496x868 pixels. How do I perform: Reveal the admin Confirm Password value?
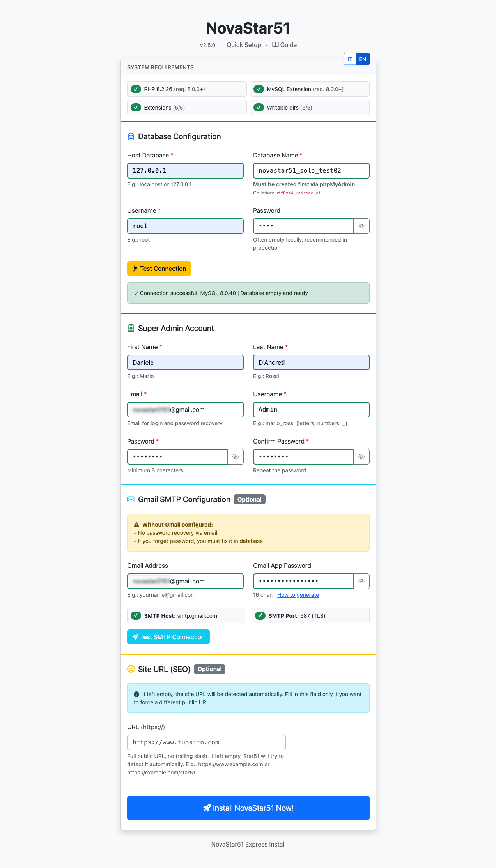(x=361, y=456)
